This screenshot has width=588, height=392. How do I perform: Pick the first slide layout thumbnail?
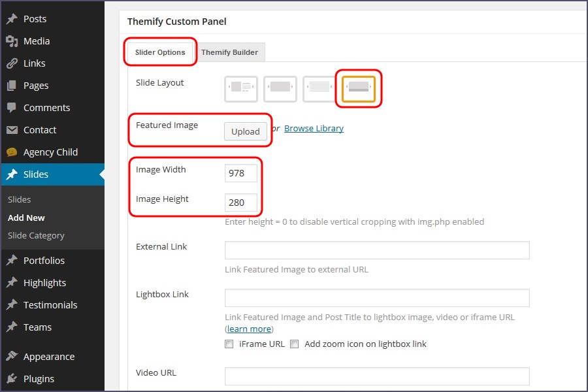pos(241,90)
